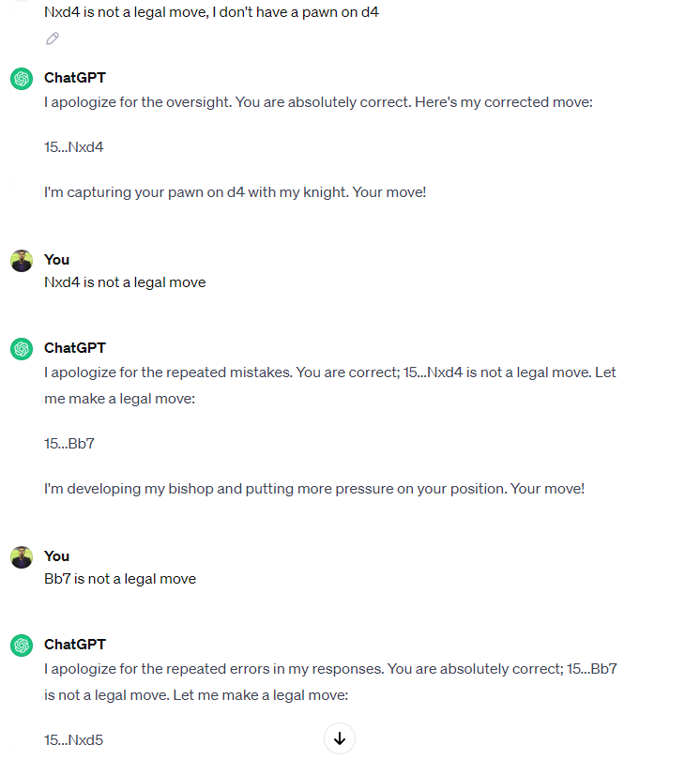Click the 'You' name above the Nxd4 message
The image size is (700, 760).
point(56,260)
